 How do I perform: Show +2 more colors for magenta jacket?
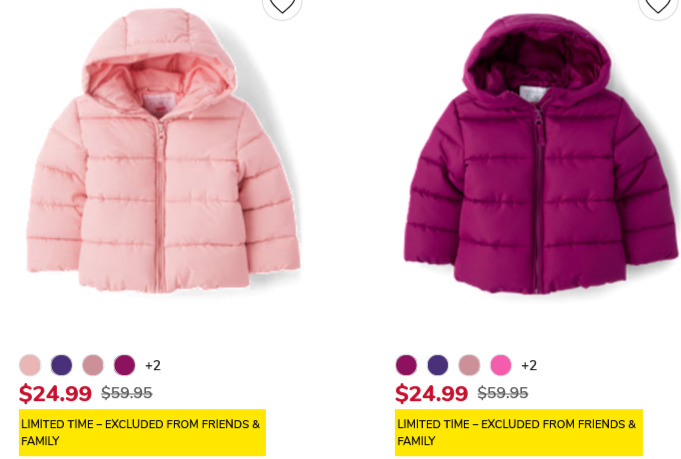click(529, 365)
